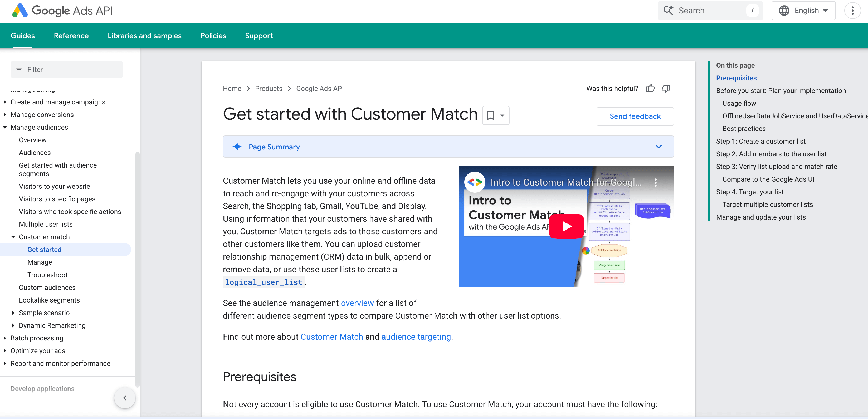
Task: Type in the Filter field
Action: [67, 70]
